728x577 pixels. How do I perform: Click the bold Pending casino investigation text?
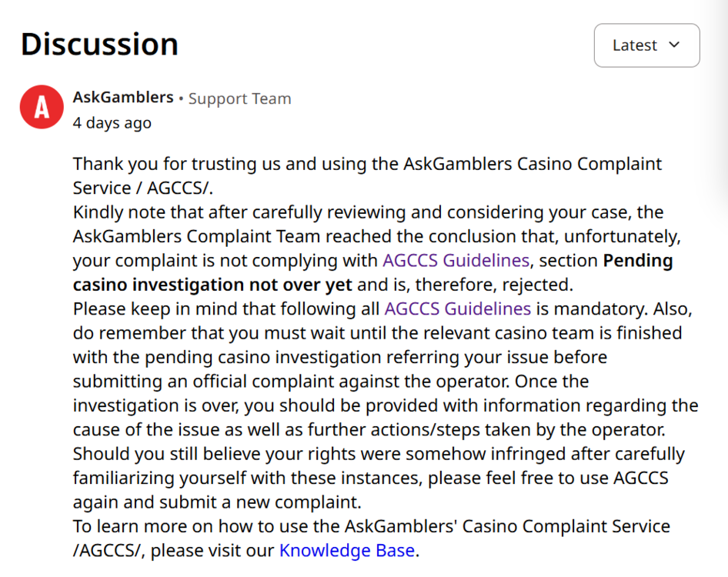212,285
